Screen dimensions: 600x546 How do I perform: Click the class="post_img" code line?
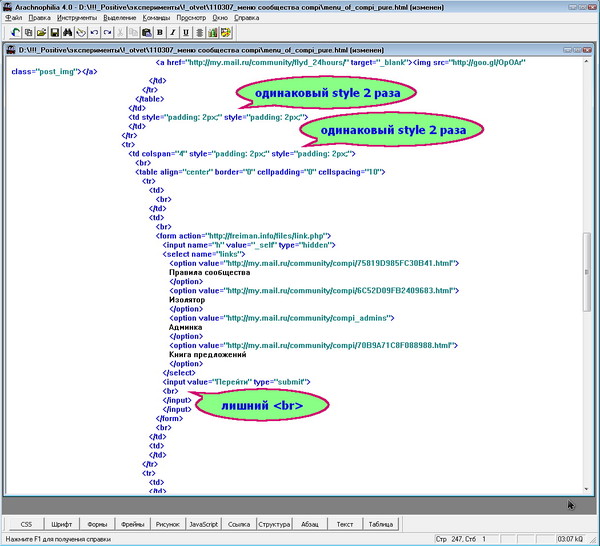[x=54, y=72]
